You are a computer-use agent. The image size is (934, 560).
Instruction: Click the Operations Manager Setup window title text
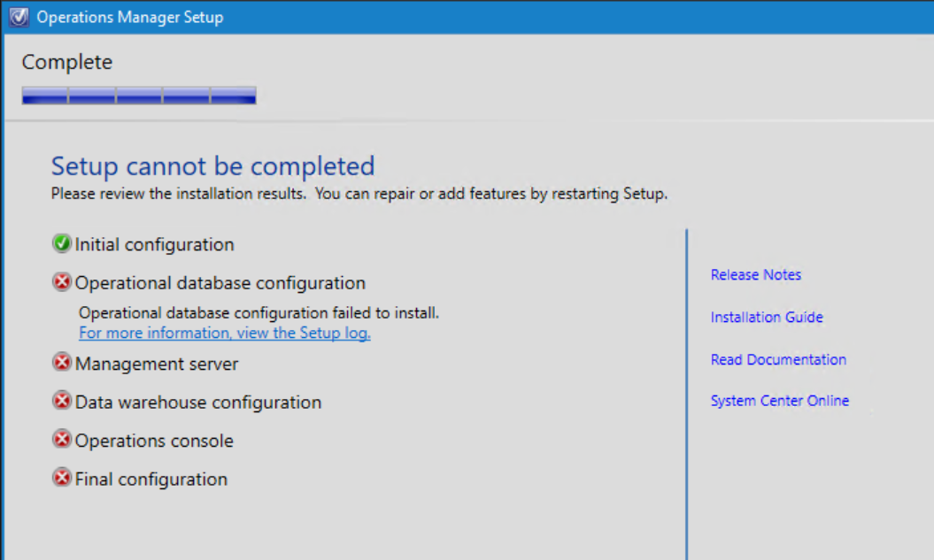coord(130,18)
